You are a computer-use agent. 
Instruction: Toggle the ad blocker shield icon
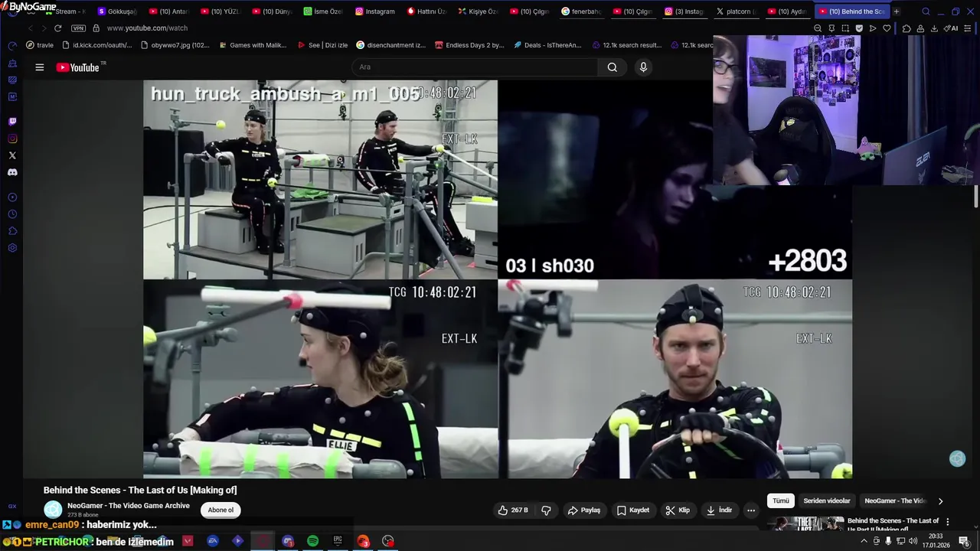click(859, 28)
